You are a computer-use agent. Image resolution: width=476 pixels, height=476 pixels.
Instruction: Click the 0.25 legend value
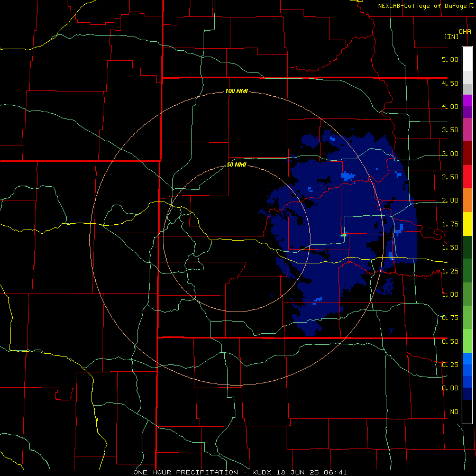point(450,365)
